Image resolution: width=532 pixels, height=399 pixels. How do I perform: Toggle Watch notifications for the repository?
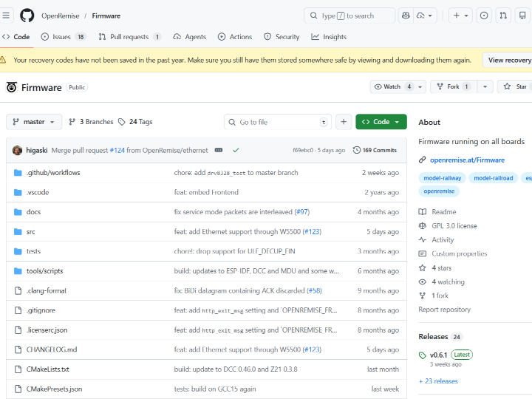pos(398,86)
